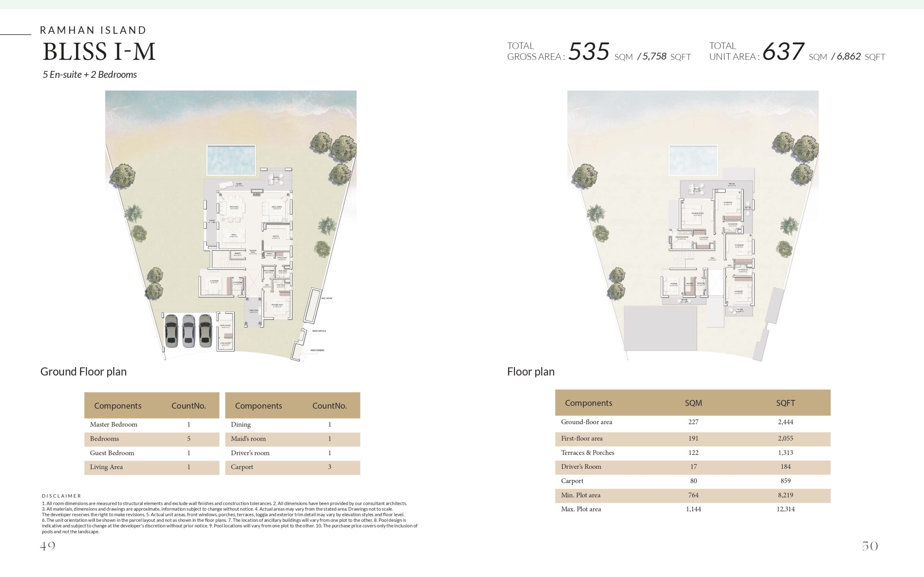Select the Max. Plot area row
Viewport: 924px width, 577px height.
[692, 509]
